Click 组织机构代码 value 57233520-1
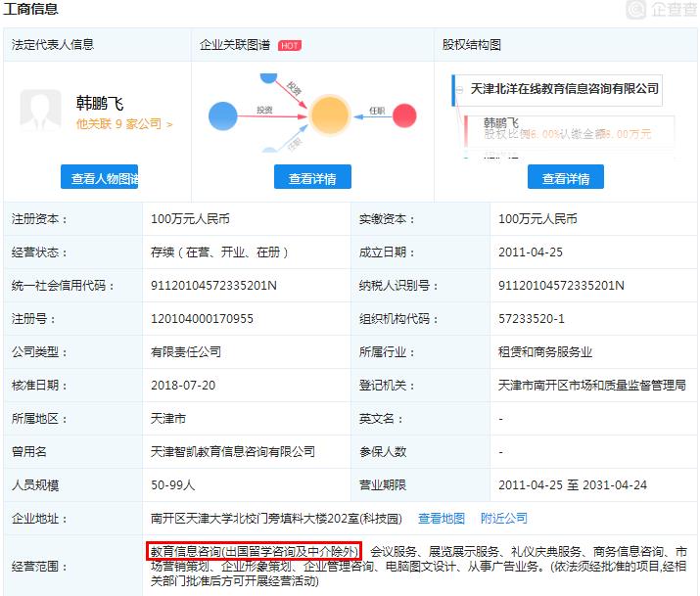This screenshot has height=596, width=700. point(532,318)
